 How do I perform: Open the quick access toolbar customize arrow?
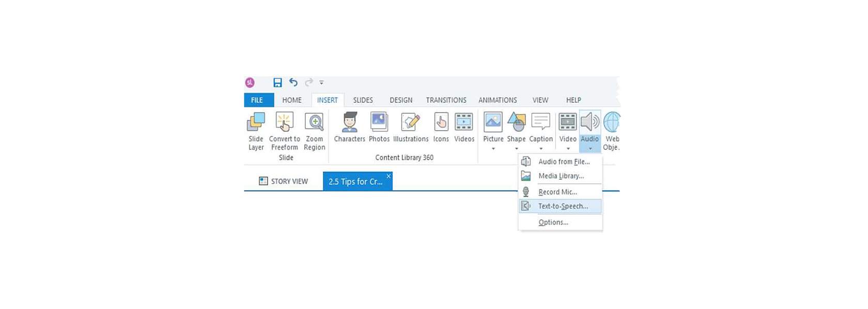click(x=321, y=83)
